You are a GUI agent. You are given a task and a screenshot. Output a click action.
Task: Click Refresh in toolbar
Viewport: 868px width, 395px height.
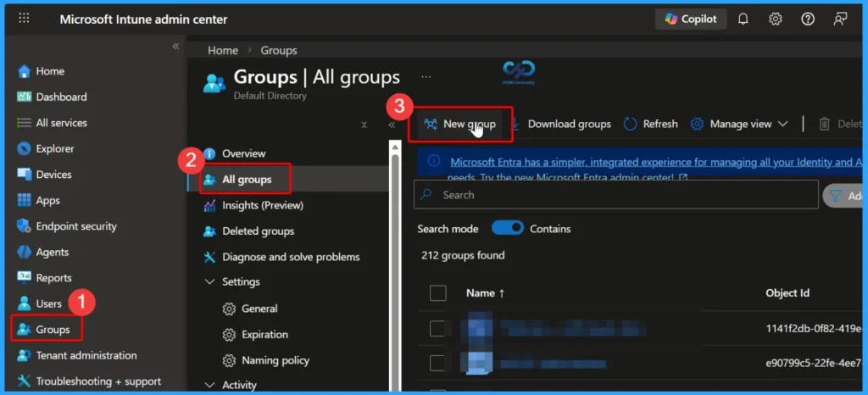[650, 124]
